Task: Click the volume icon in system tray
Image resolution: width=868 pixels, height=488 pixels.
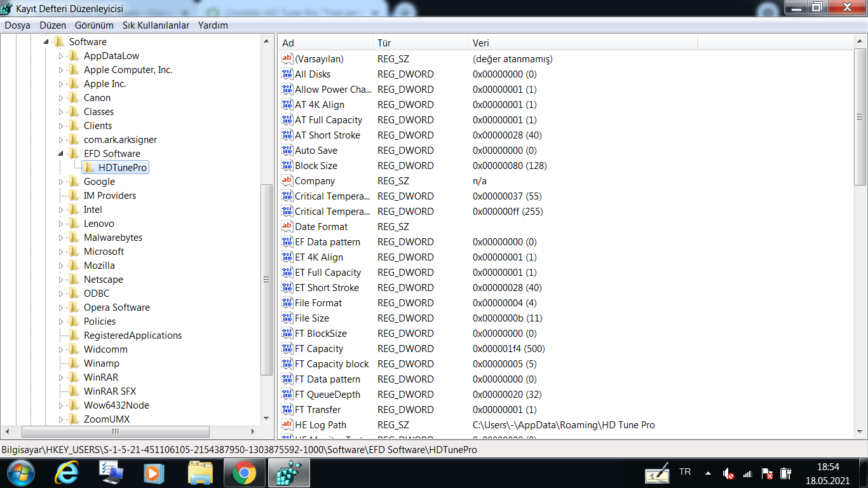Action: coord(729,473)
